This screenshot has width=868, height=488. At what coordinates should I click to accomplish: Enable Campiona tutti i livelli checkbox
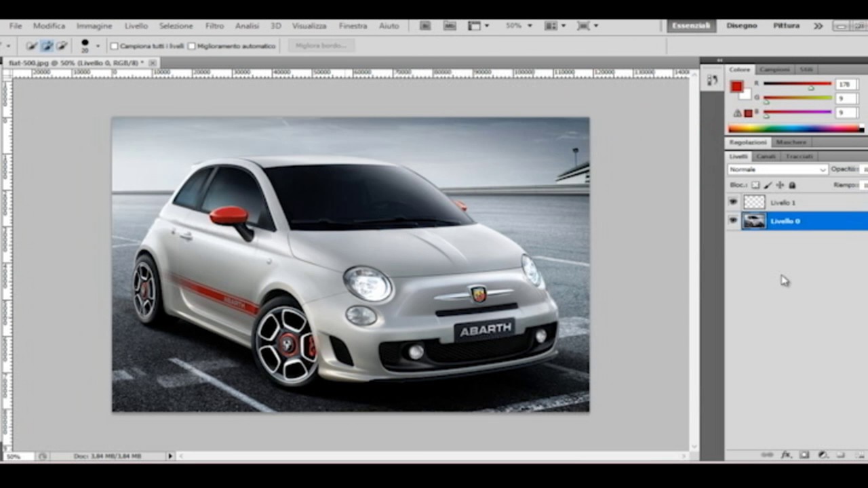tap(114, 46)
